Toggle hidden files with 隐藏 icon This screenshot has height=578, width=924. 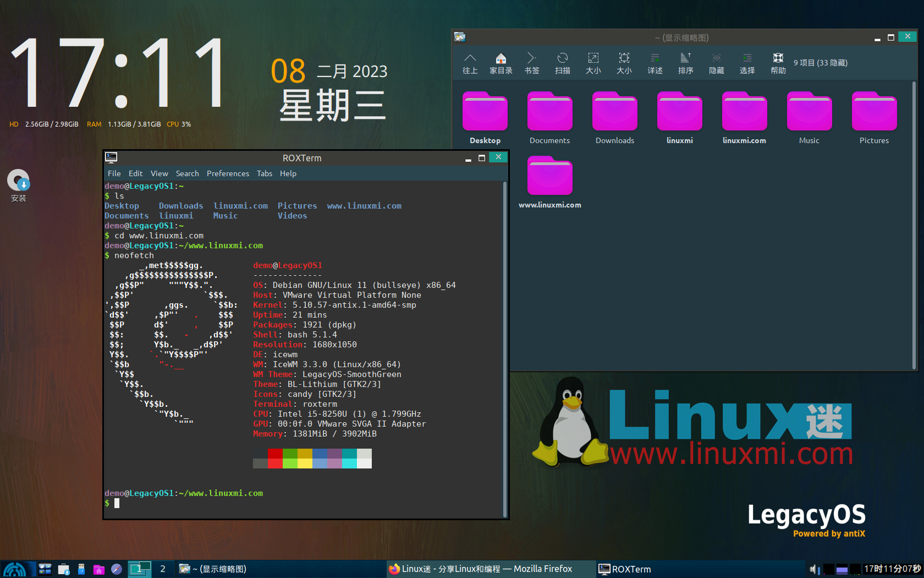(716, 63)
